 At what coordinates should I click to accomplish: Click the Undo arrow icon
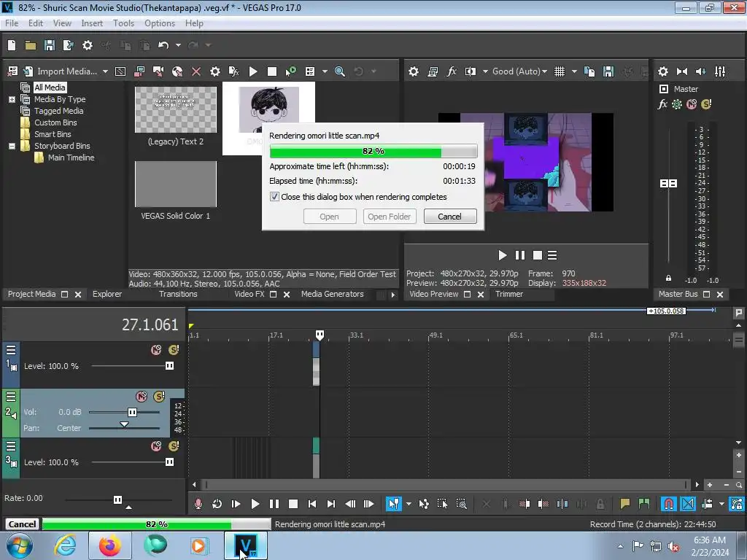click(x=163, y=45)
